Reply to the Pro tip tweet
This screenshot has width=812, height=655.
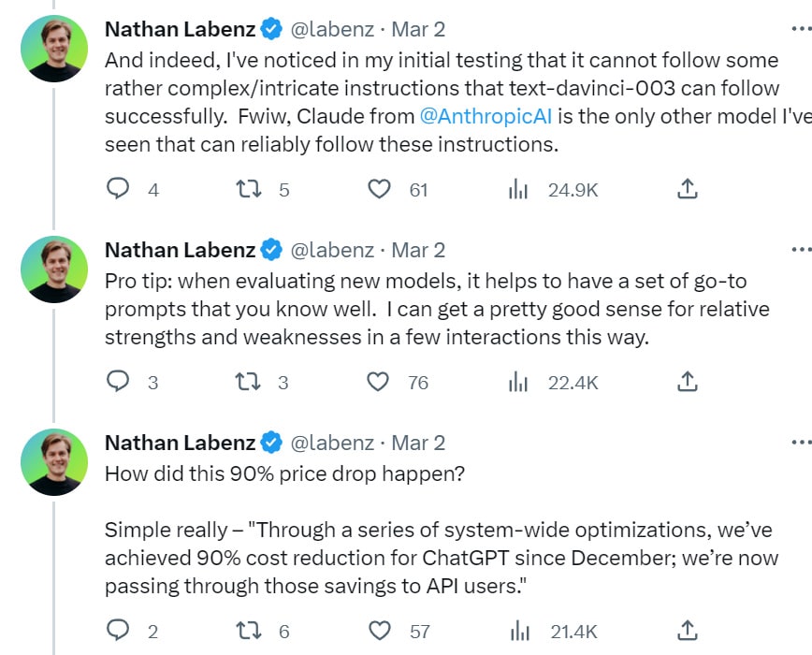pos(118,382)
